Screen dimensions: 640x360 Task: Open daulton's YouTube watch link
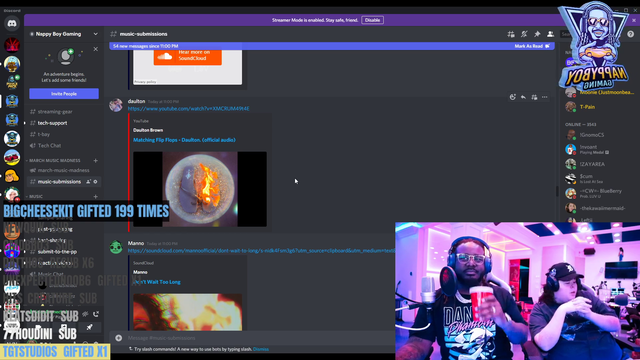coord(189,109)
